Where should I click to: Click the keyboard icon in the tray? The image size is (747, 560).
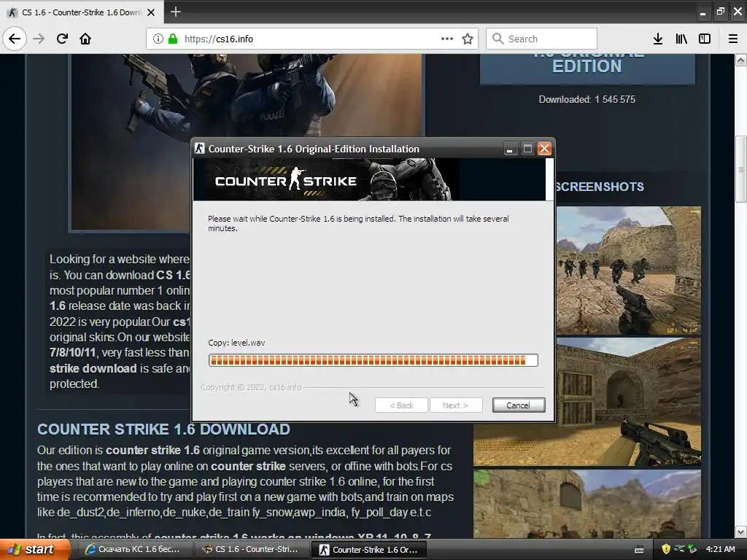[639, 550]
